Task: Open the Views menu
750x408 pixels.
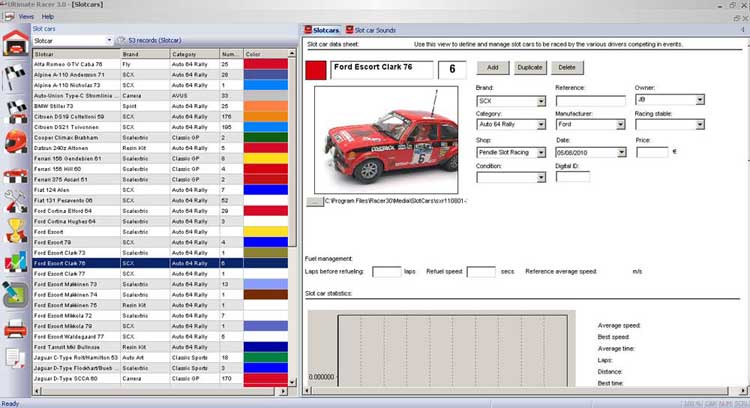Action: point(26,17)
